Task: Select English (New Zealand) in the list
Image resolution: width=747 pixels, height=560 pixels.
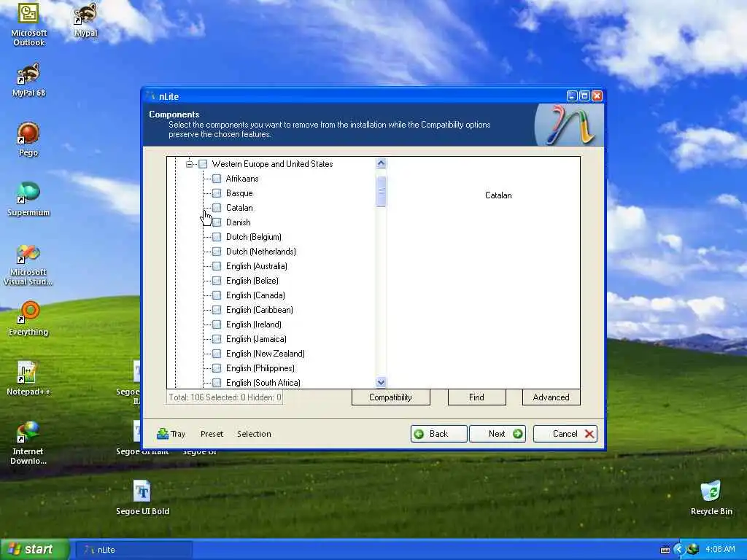Action: coord(266,354)
